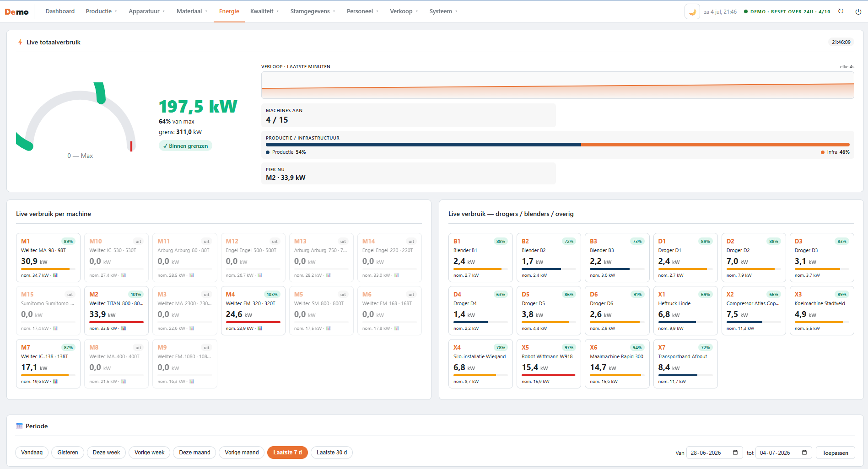
Task: Click the refresh demo reset icon
Action: tap(841, 11)
